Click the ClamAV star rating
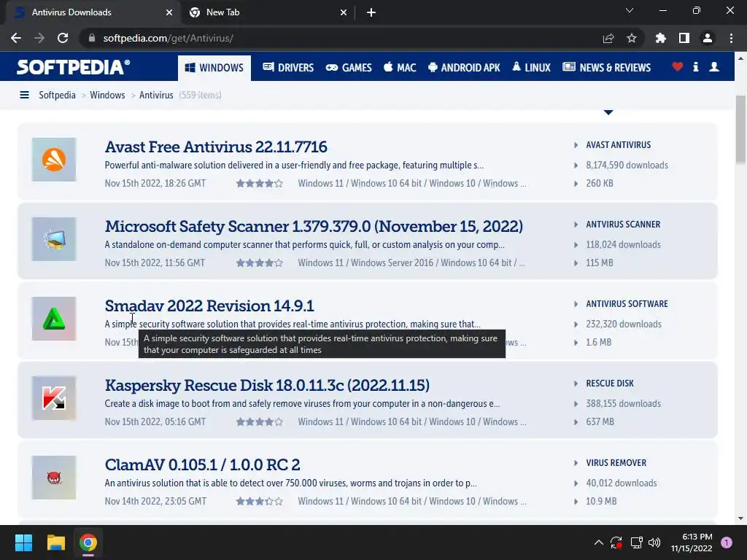 click(259, 501)
